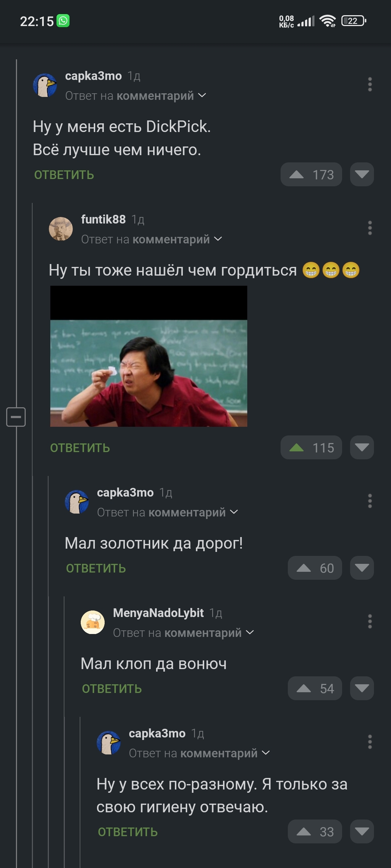Open three-dot menu on the first capka3mo comment
The height and width of the screenshot is (868, 391).
point(370,84)
